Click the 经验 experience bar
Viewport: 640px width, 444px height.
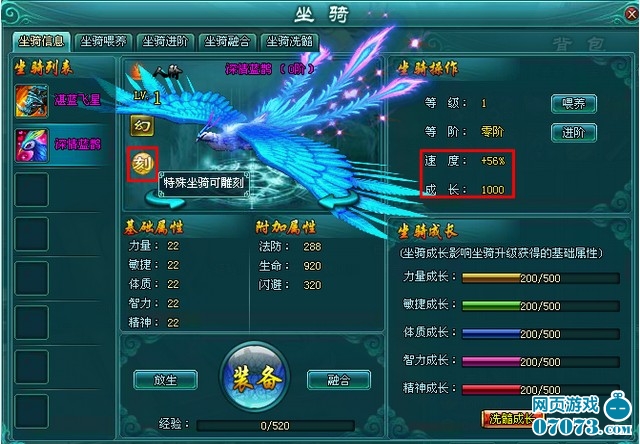[x=276, y=426]
